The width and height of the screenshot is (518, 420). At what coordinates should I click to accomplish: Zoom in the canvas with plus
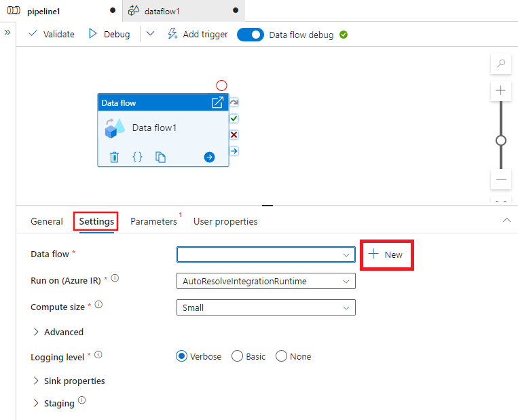pos(501,90)
